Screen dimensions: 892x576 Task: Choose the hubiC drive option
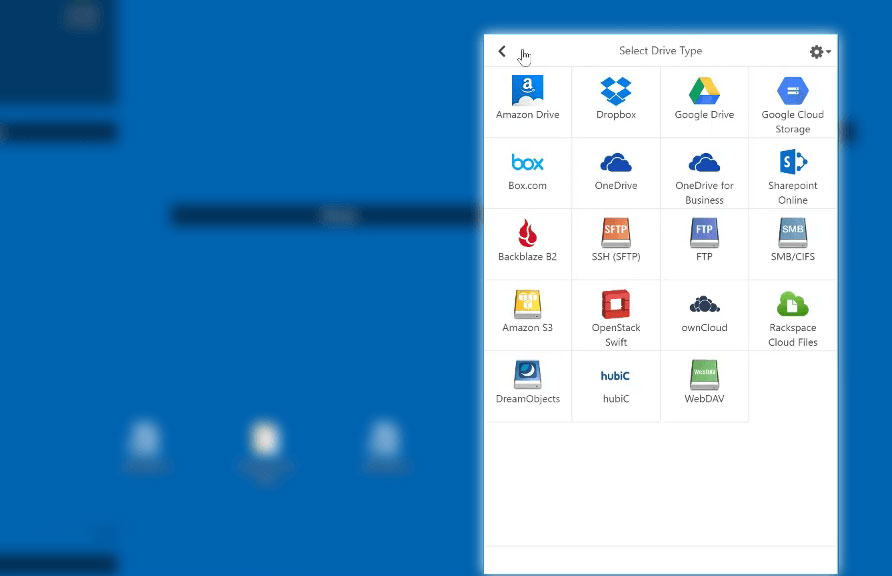(x=615, y=376)
